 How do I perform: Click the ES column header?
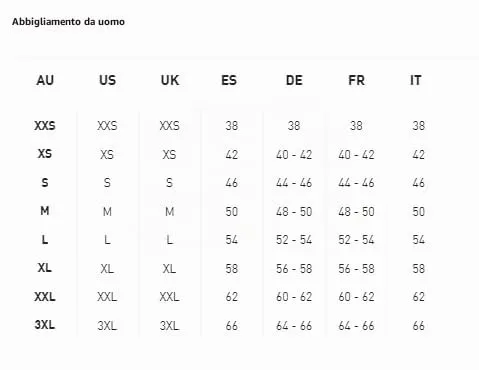pyautogui.click(x=229, y=80)
